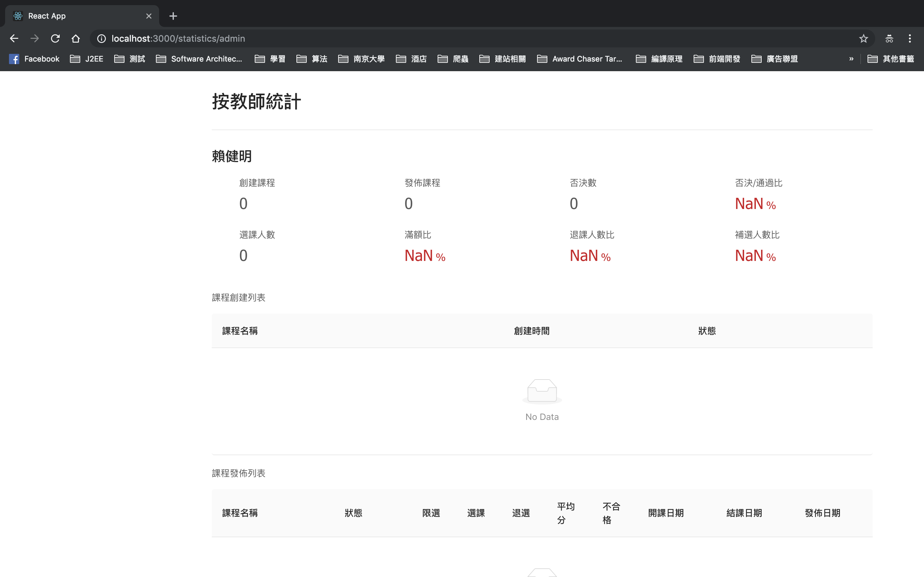The width and height of the screenshot is (924, 577).
Task: Reload the current page
Action: coord(56,38)
